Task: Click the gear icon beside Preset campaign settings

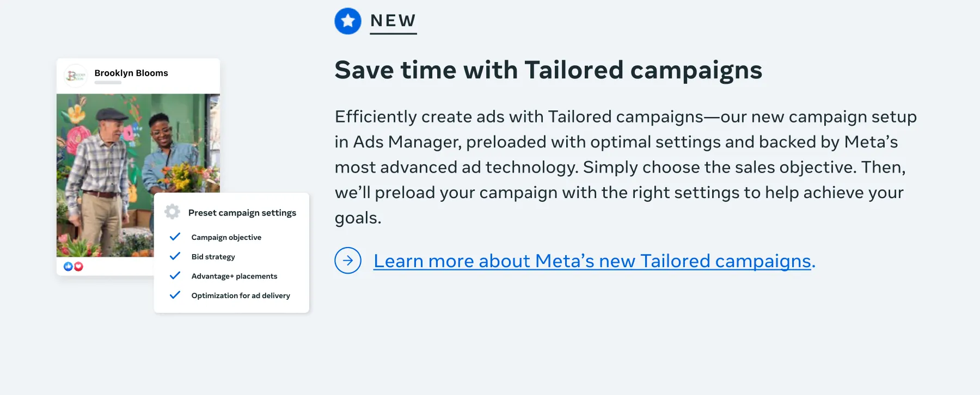Action: [172, 212]
